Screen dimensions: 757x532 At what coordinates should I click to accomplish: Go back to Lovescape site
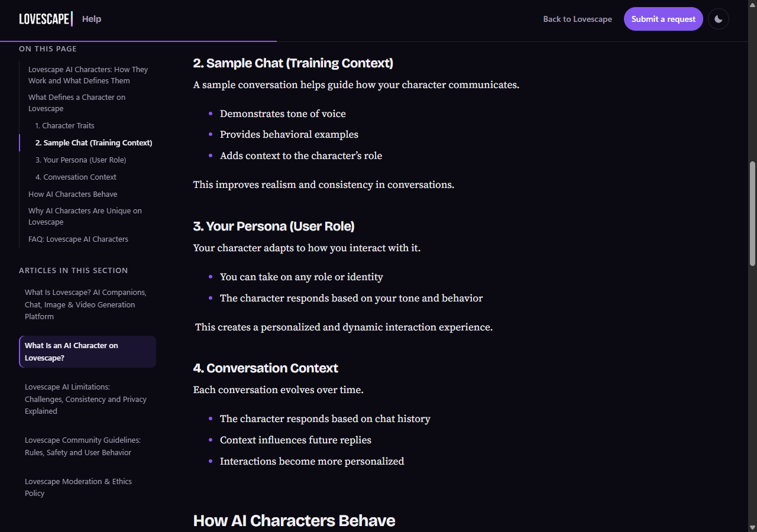pos(578,19)
